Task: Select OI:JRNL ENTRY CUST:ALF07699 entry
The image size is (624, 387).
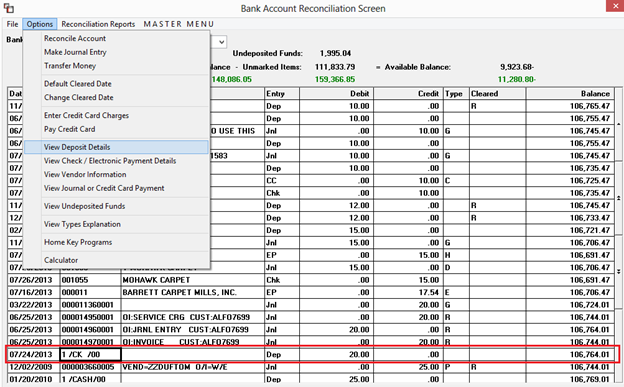Action: click(193, 330)
